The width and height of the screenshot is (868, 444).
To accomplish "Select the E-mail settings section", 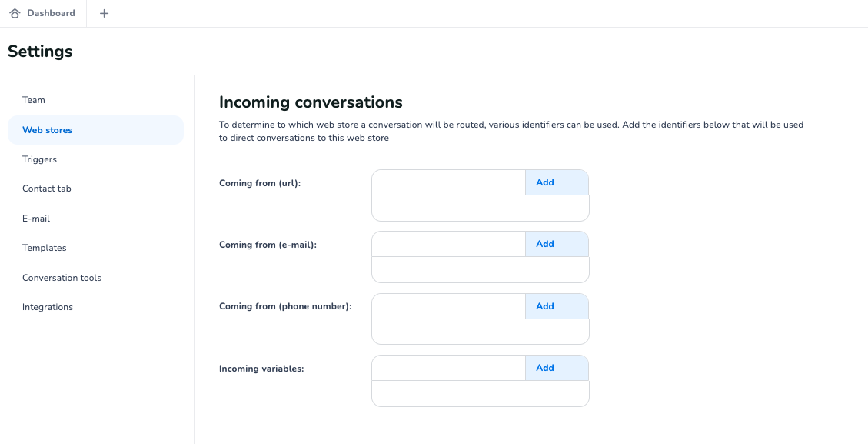I will click(36, 218).
